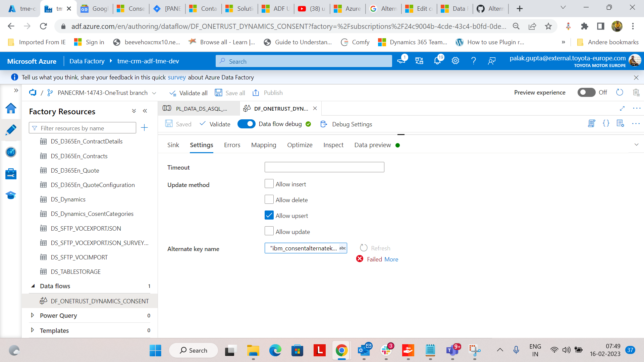Select the Author pencil icon in left sidebar

11,130
